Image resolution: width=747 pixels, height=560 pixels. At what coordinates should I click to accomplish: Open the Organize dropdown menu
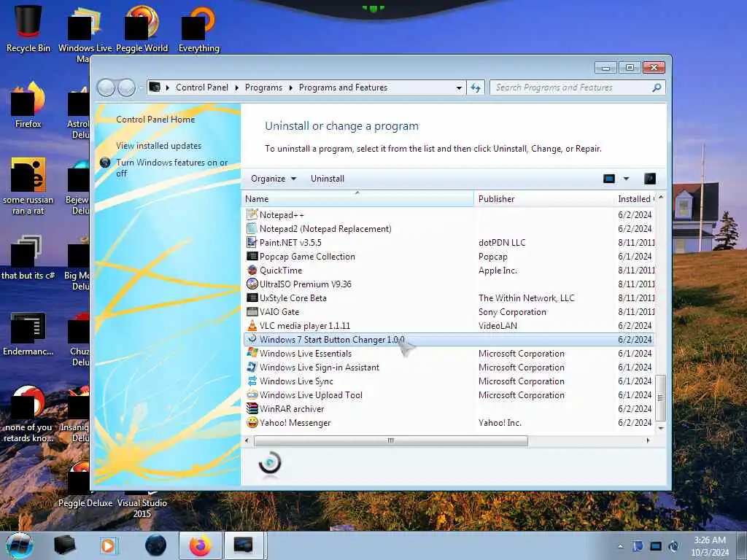tap(274, 179)
